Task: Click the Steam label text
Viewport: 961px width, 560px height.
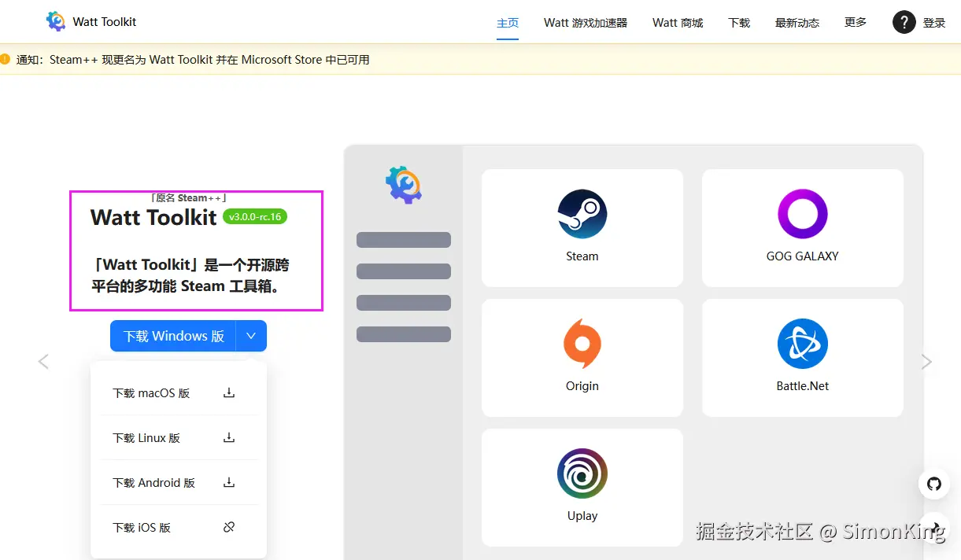Action: 582,256
